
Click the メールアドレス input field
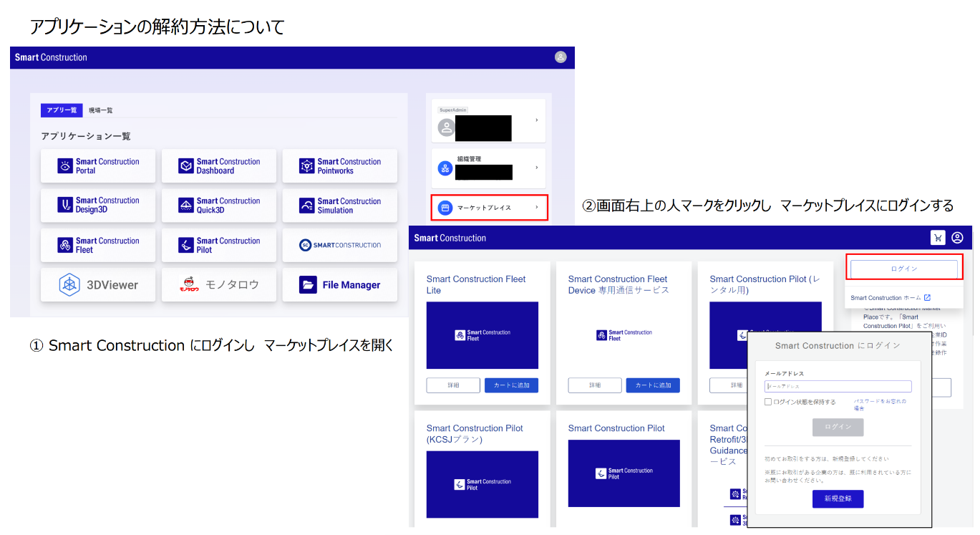point(838,386)
